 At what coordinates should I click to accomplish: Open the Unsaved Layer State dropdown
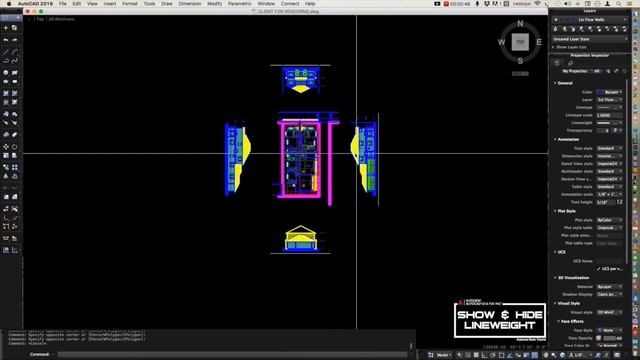[590, 39]
